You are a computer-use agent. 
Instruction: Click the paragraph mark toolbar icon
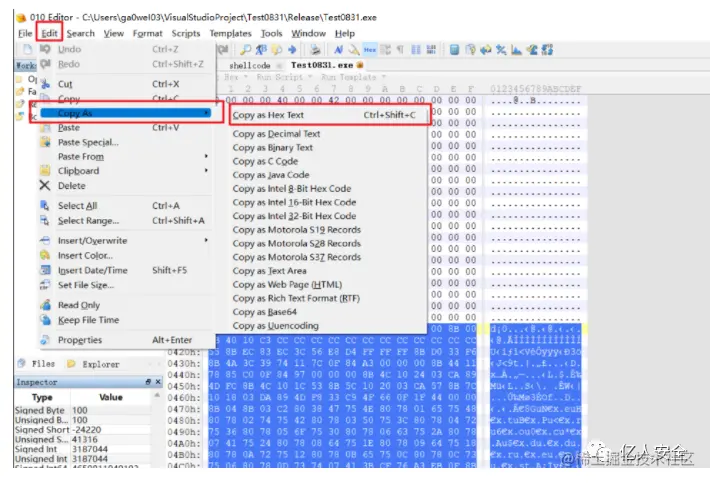coord(400,50)
